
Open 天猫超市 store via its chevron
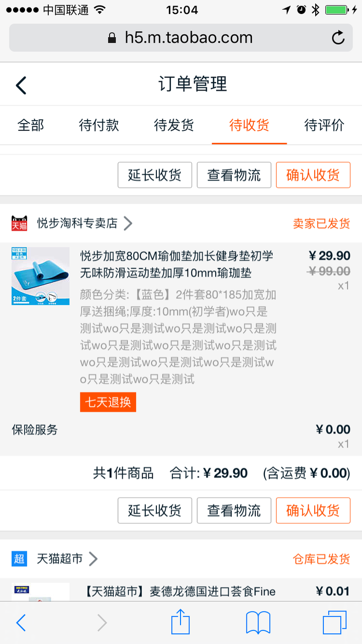[x=94, y=559]
